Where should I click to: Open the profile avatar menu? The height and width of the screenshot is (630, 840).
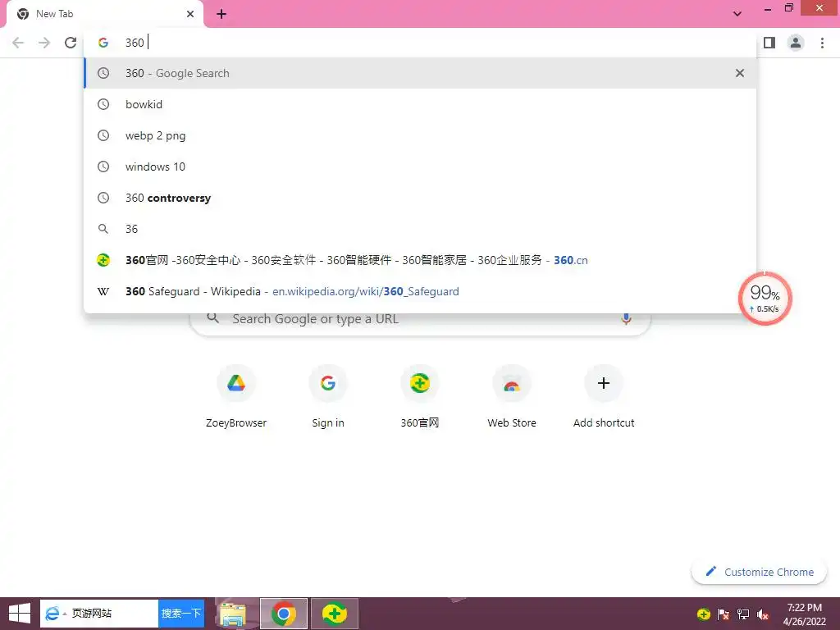[x=796, y=43]
